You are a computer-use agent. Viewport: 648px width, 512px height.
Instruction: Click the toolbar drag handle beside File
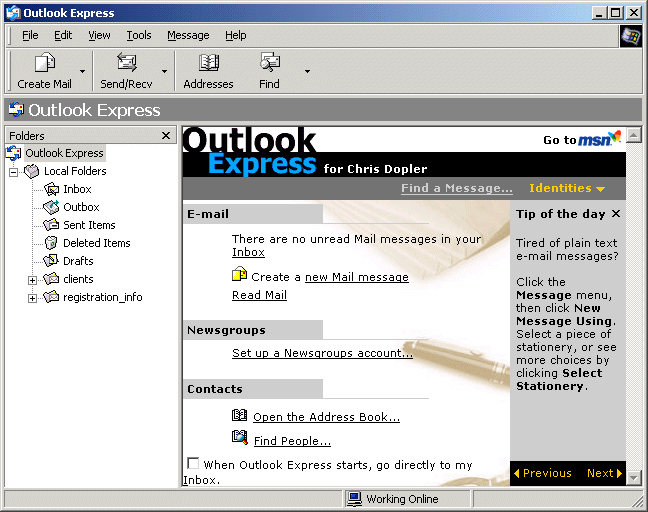10,36
